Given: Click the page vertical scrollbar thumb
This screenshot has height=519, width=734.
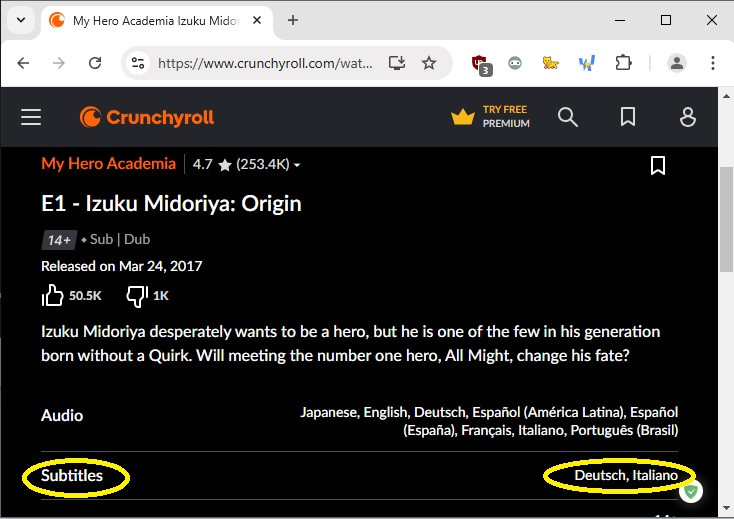Looking at the screenshot, I should pyautogui.click(x=726, y=219).
